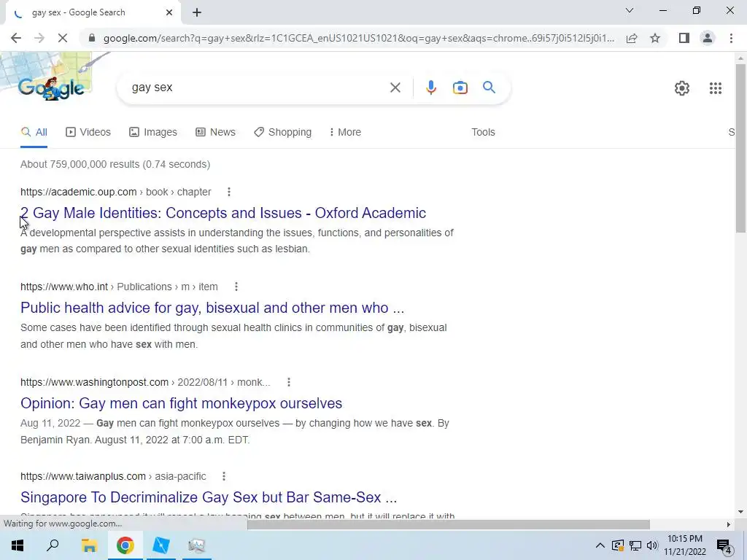Image resolution: width=747 pixels, height=560 pixels.
Task: Open the Chrome profile menu
Action: [708, 38]
